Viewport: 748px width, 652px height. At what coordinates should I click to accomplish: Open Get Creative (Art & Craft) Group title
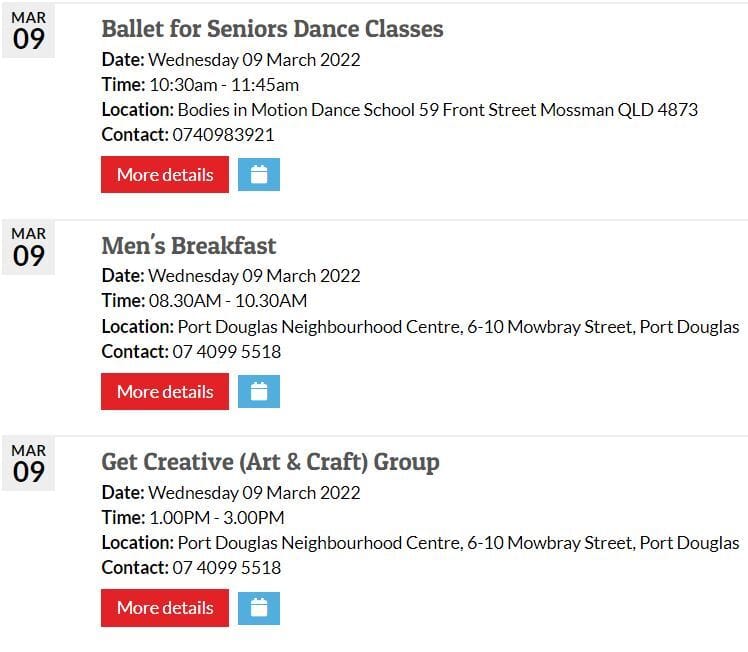coord(270,462)
